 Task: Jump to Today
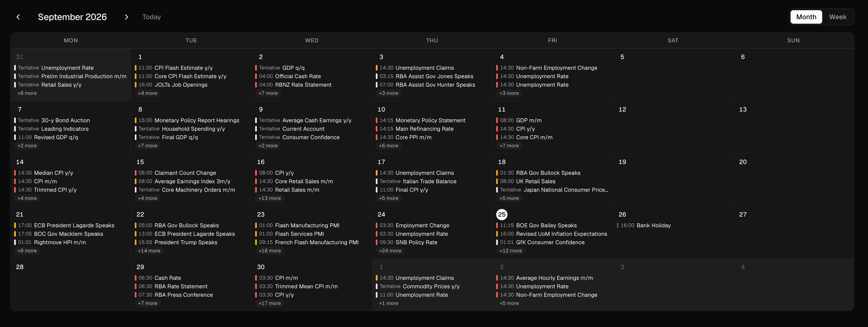click(152, 17)
